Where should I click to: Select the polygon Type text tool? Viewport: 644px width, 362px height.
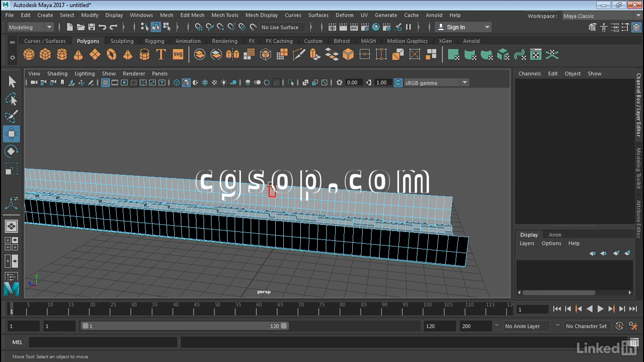point(161,55)
